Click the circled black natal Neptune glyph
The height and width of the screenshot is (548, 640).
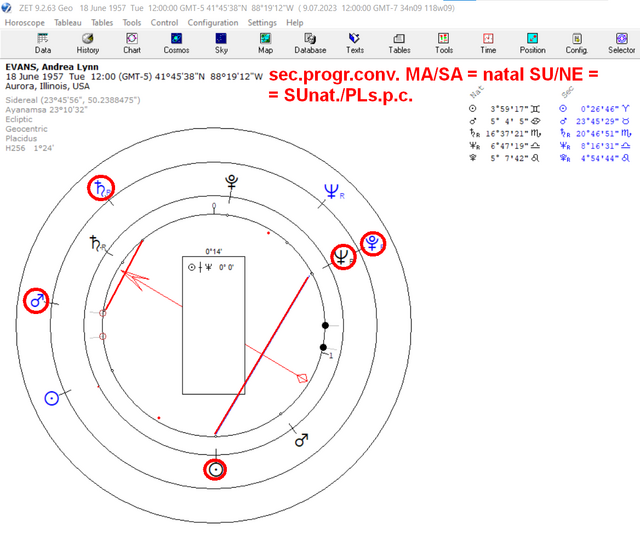click(343, 257)
